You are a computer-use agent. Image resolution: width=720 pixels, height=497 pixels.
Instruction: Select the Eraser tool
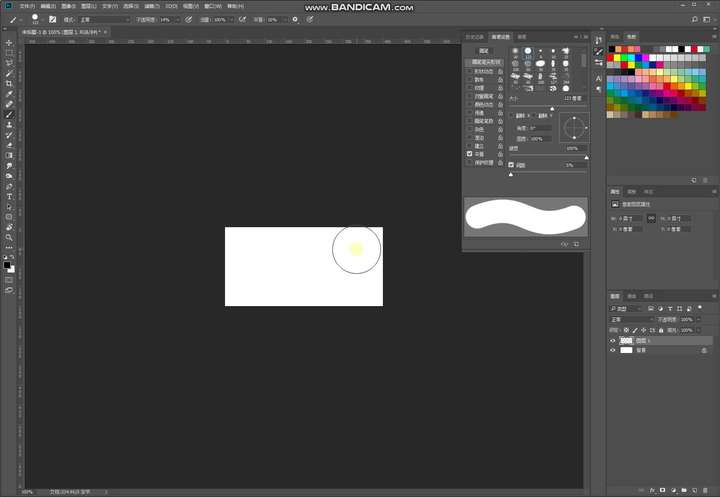(9, 145)
